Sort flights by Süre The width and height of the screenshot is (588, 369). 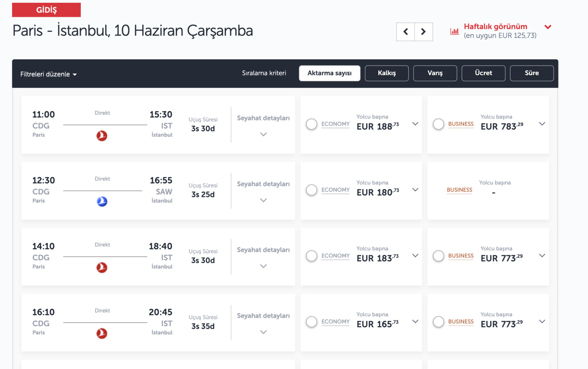click(532, 73)
